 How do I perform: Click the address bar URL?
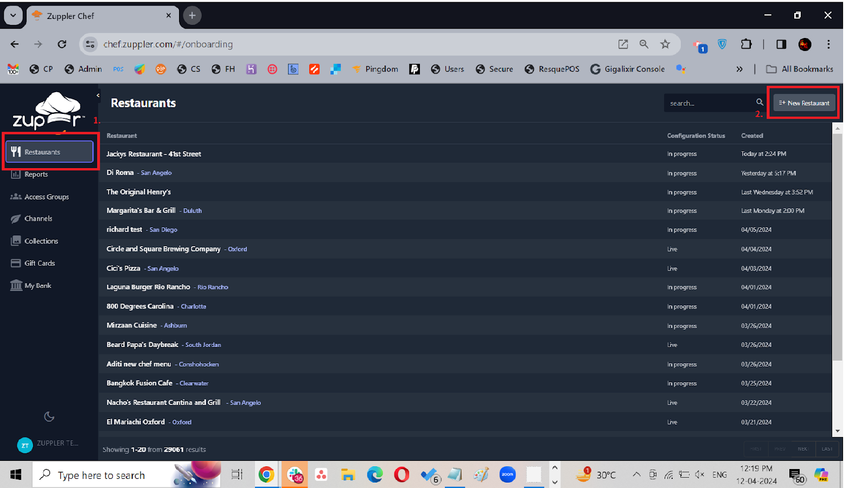pyautogui.click(x=168, y=44)
